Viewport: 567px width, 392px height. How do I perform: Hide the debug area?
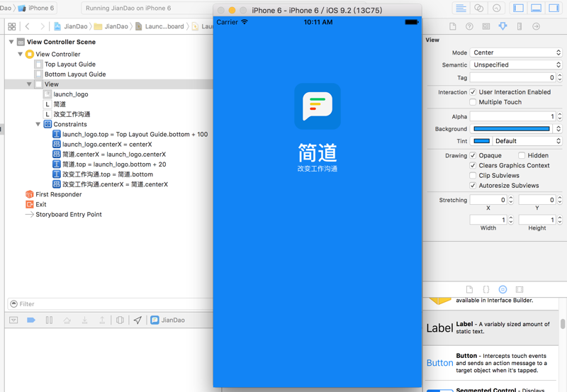(13, 320)
